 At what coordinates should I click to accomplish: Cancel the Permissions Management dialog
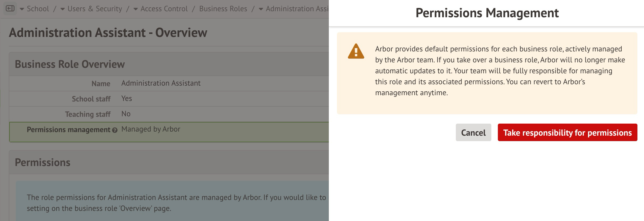pyautogui.click(x=473, y=133)
